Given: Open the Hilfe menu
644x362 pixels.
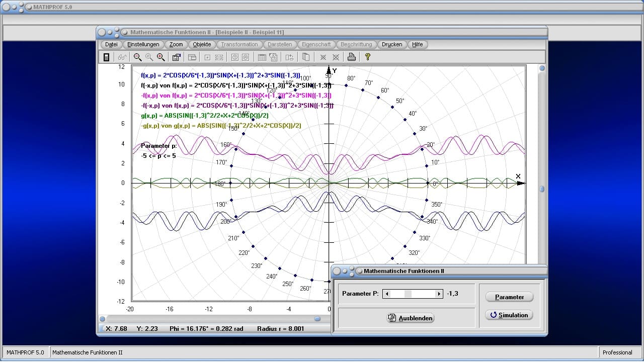Looking at the screenshot, I should click(417, 44).
